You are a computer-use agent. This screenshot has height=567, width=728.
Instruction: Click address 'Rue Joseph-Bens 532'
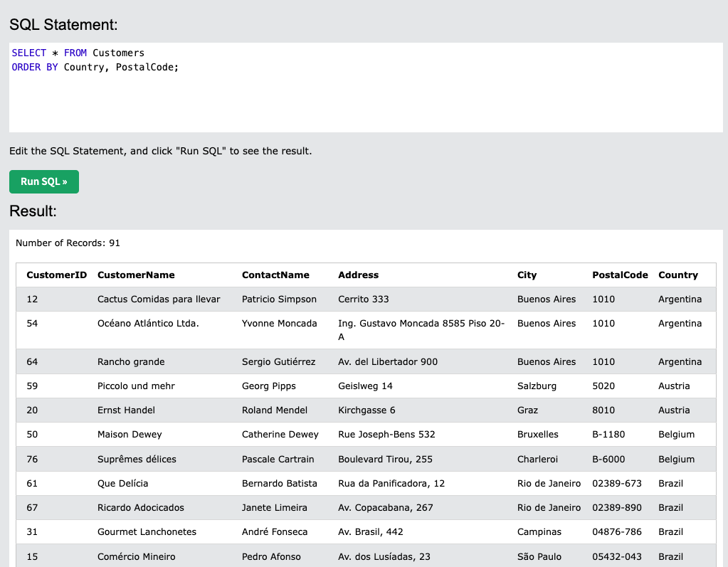(x=386, y=434)
